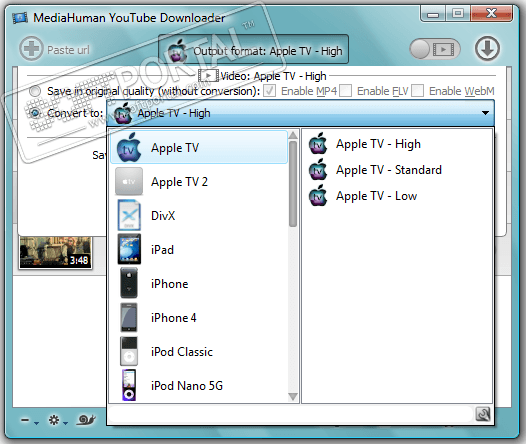
Task: Click the DivX file icon
Action: point(129,215)
